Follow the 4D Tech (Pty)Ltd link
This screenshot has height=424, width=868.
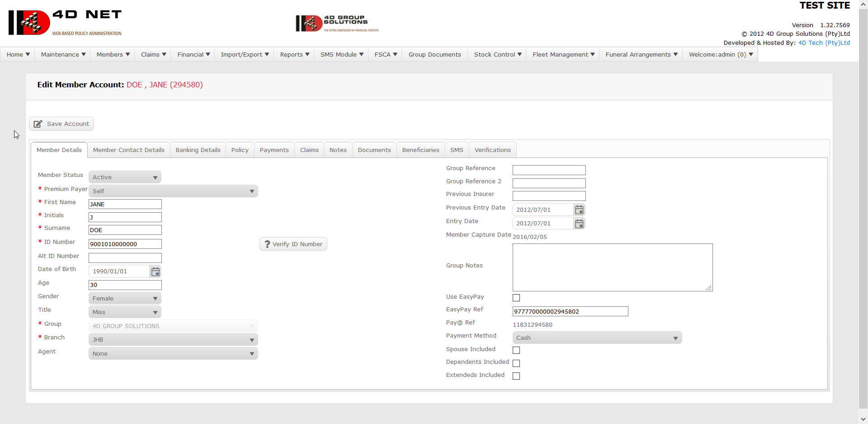click(x=824, y=43)
